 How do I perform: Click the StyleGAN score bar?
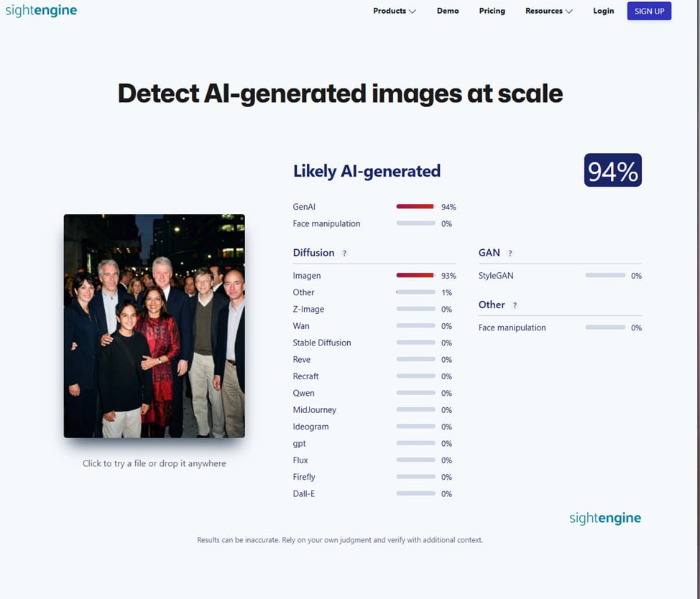coord(604,276)
